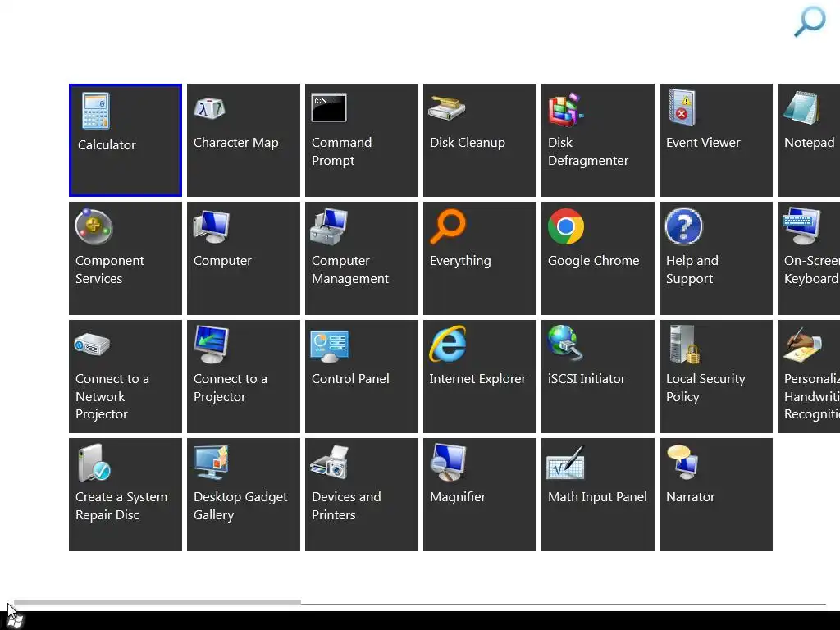Click the horizontal scrollbar thumb
This screenshot has height=630, width=840.
coord(157,602)
